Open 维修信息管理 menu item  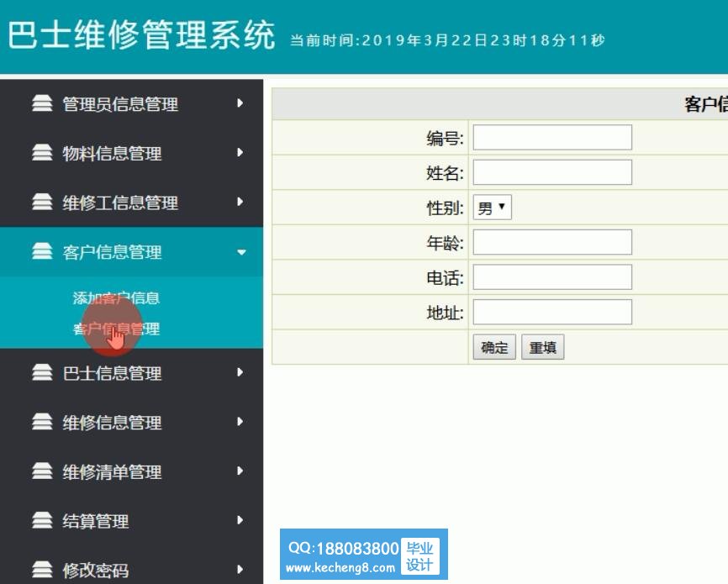tap(112, 423)
